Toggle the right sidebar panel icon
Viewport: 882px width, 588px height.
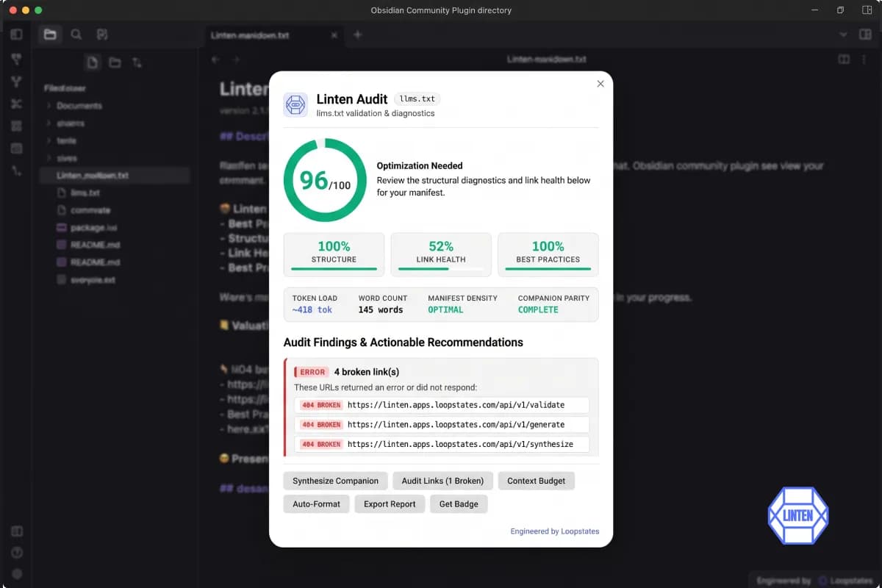coord(864,35)
